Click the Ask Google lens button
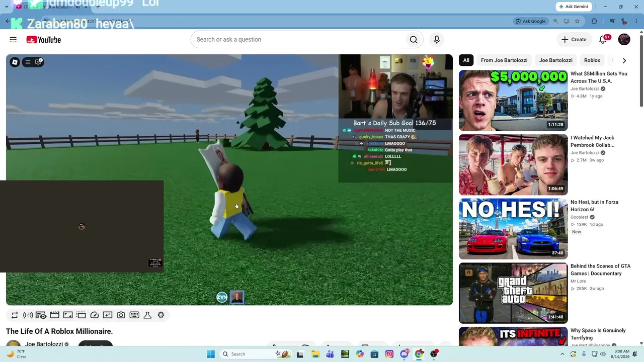Image resolution: width=644 pixels, height=362 pixels. click(x=530, y=21)
